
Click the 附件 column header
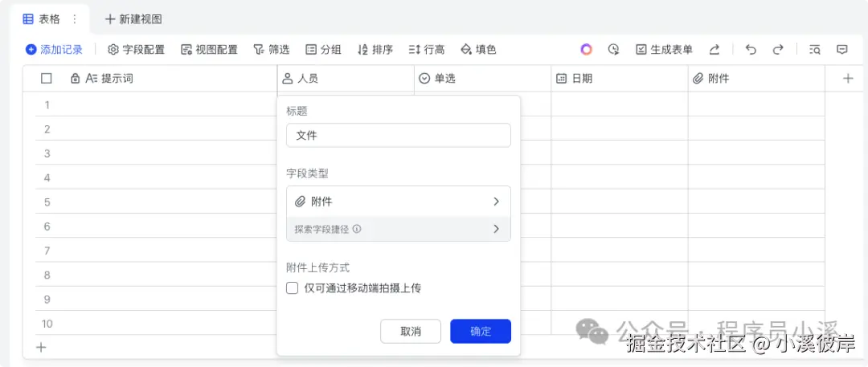pos(756,79)
